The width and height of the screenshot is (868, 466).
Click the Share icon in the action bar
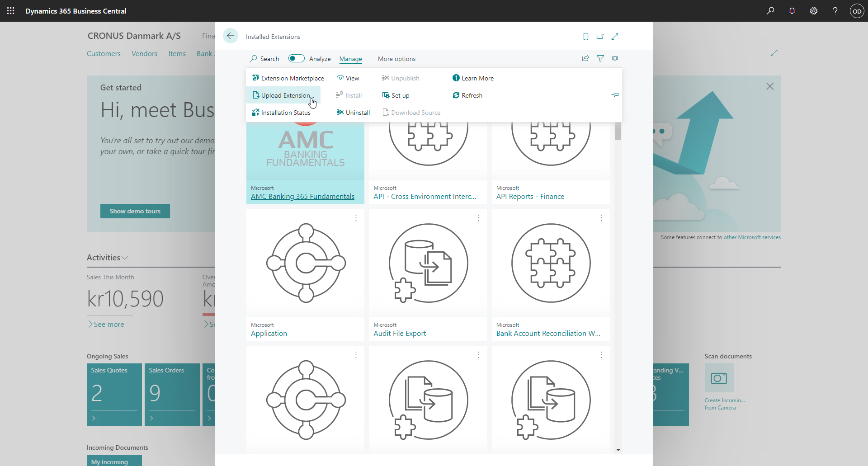(586, 58)
